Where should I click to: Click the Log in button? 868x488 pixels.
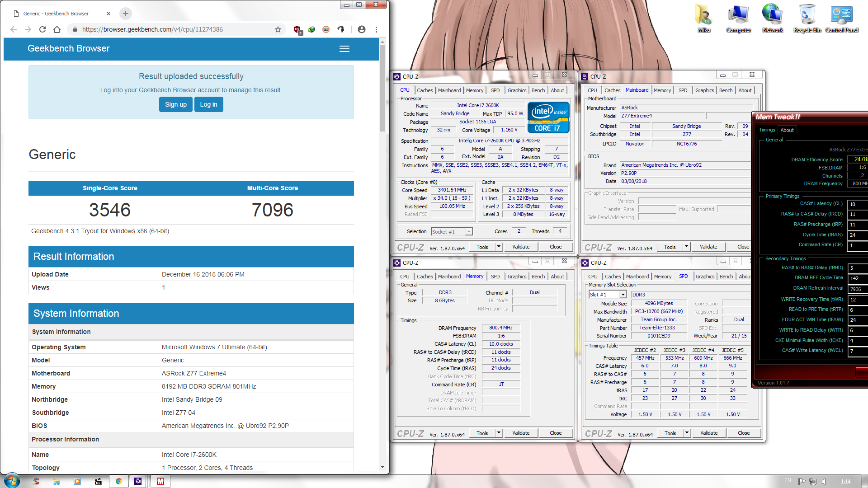(x=208, y=104)
